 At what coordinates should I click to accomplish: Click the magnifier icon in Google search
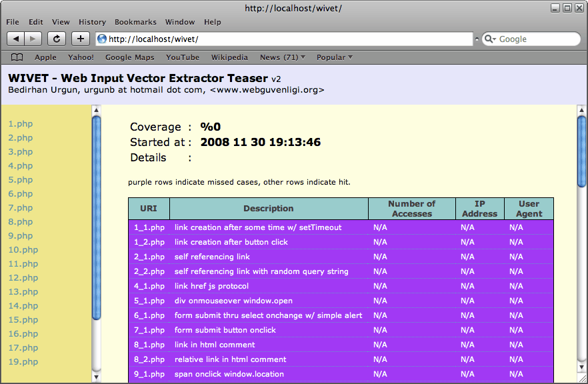pos(490,39)
